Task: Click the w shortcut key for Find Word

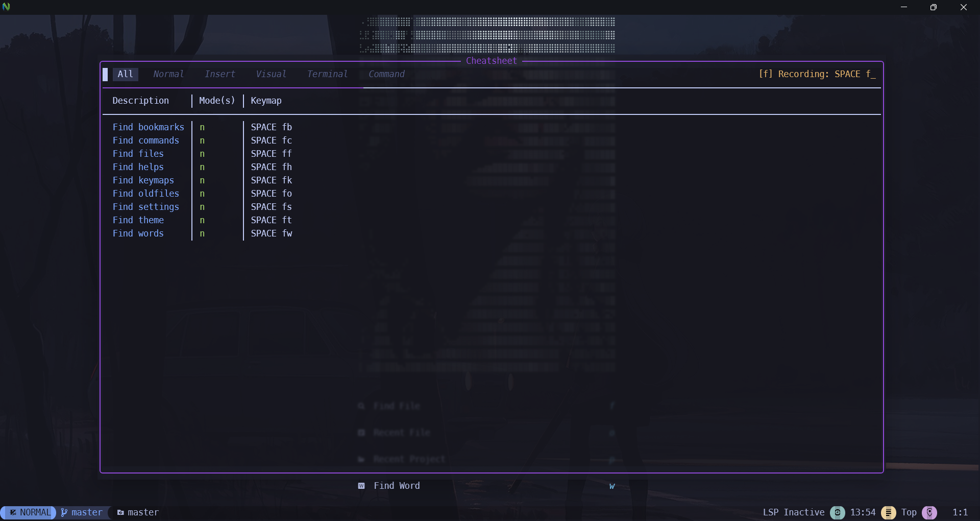Action: [x=612, y=486]
